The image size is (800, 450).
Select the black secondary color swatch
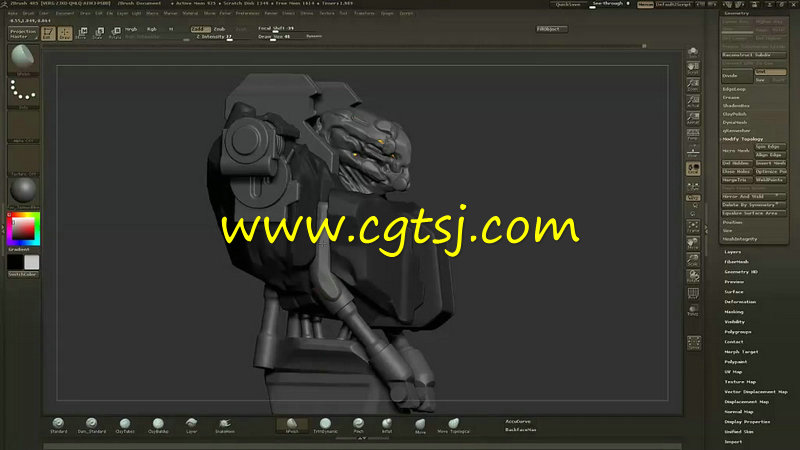click(15, 262)
